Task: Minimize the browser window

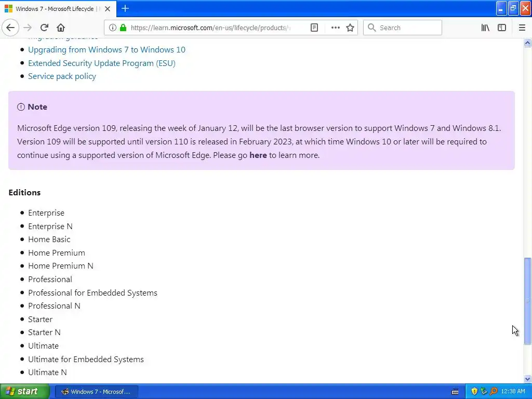Action: pos(501,9)
